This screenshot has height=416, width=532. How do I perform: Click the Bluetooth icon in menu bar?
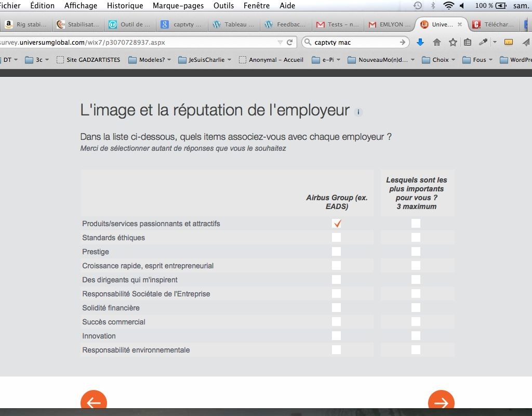(x=433, y=5)
